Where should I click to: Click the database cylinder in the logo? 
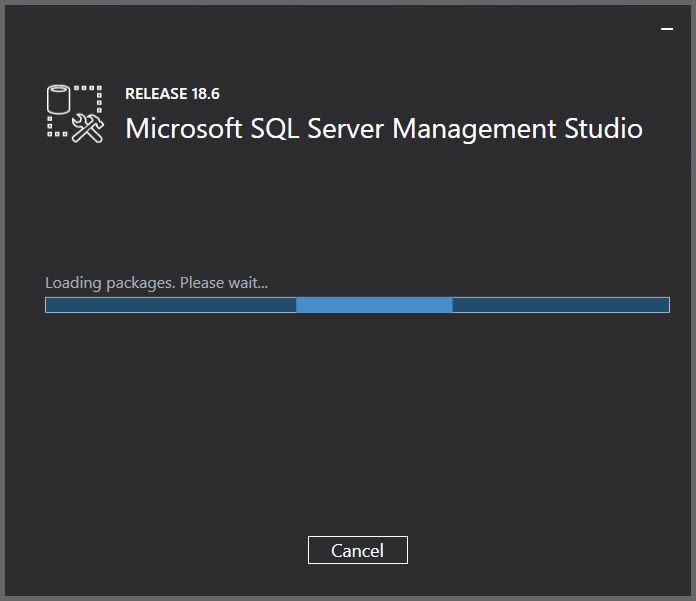click(59, 100)
